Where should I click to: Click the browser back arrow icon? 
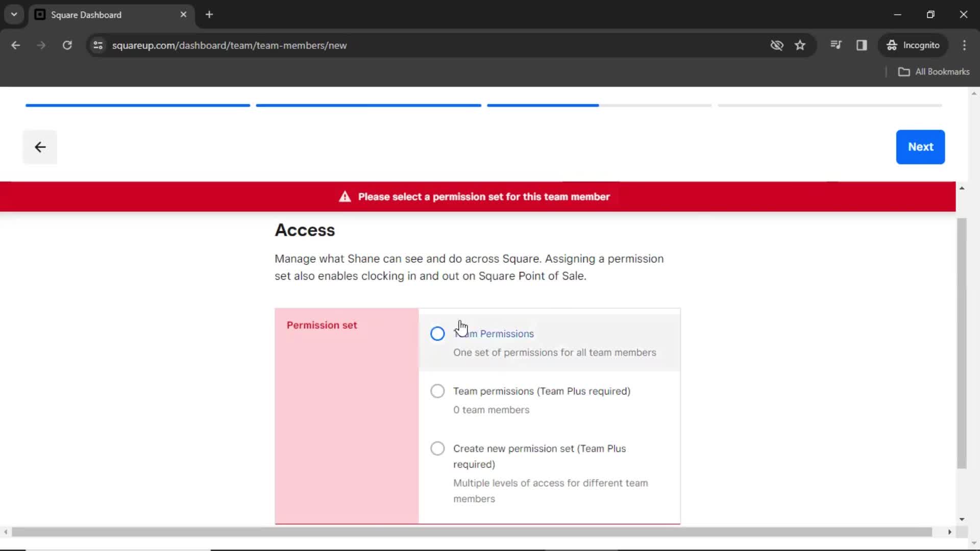pyautogui.click(x=16, y=45)
